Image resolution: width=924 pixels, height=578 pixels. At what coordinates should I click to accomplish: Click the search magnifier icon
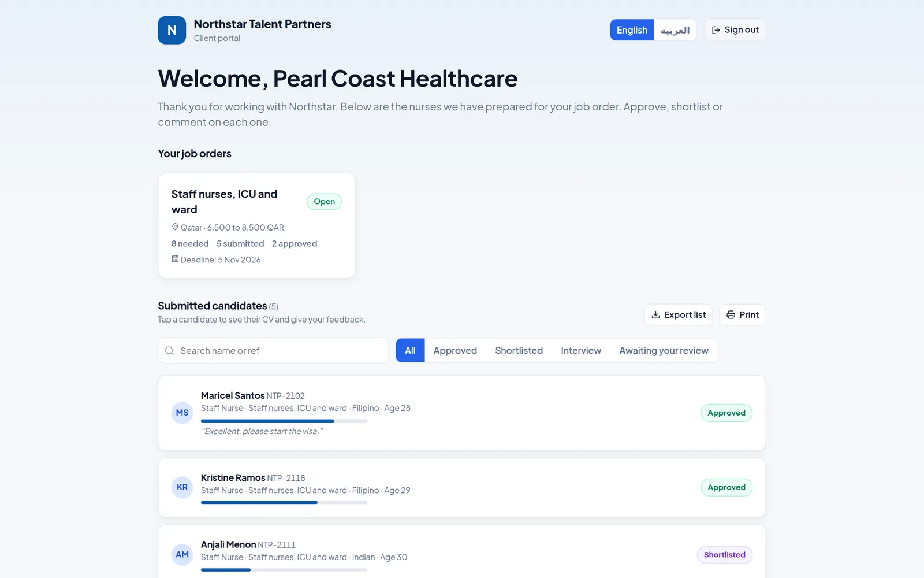[169, 351]
